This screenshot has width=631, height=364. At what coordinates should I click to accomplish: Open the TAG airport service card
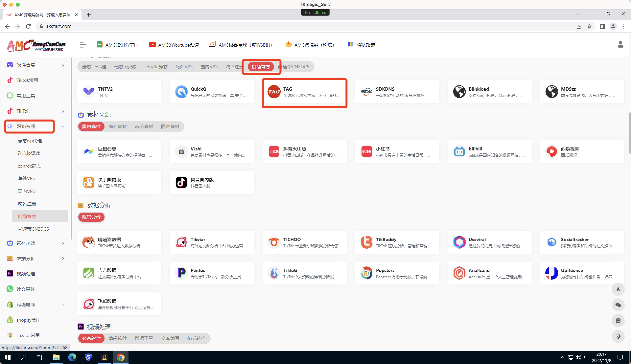click(304, 92)
